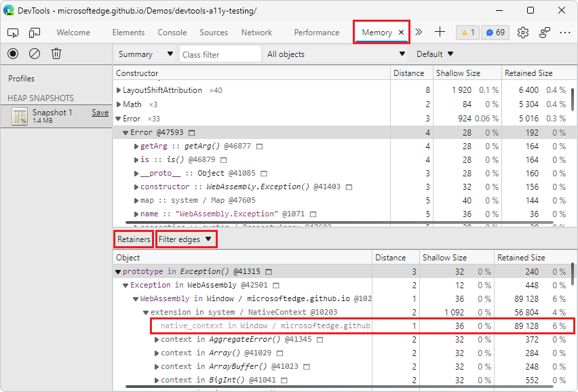The image size is (578, 392).
Task: Open the Filter edges dropdown
Action: tap(185, 239)
